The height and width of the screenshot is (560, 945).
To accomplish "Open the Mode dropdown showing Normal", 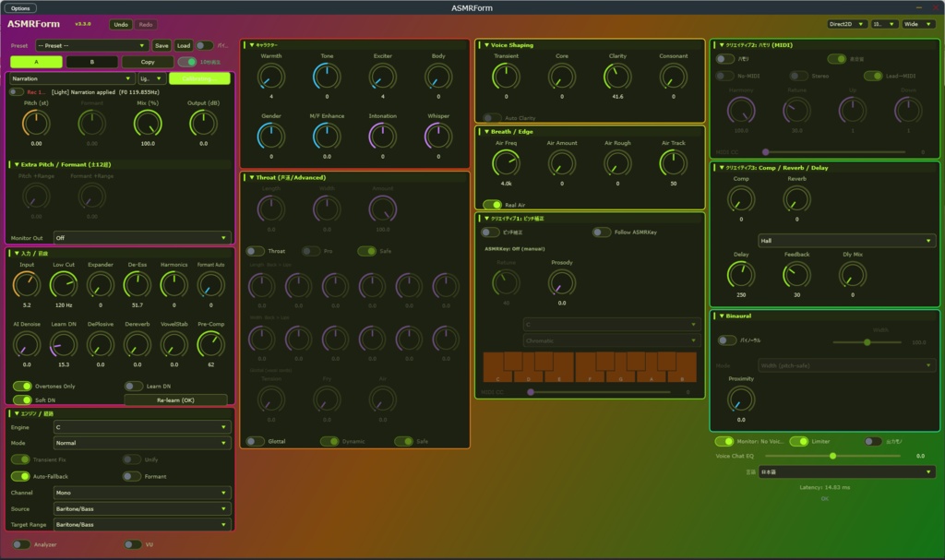I will [141, 443].
